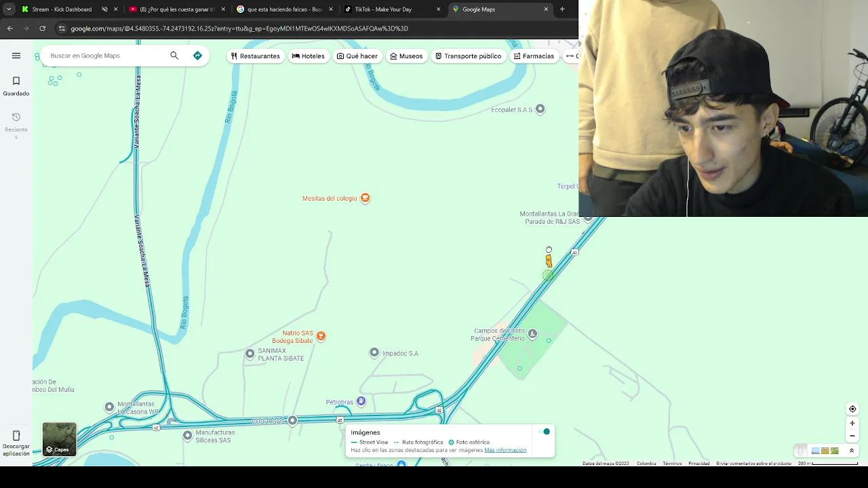Screen dimensions: 868x488
Task: Open the Capas layers selector
Action: (60, 439)
